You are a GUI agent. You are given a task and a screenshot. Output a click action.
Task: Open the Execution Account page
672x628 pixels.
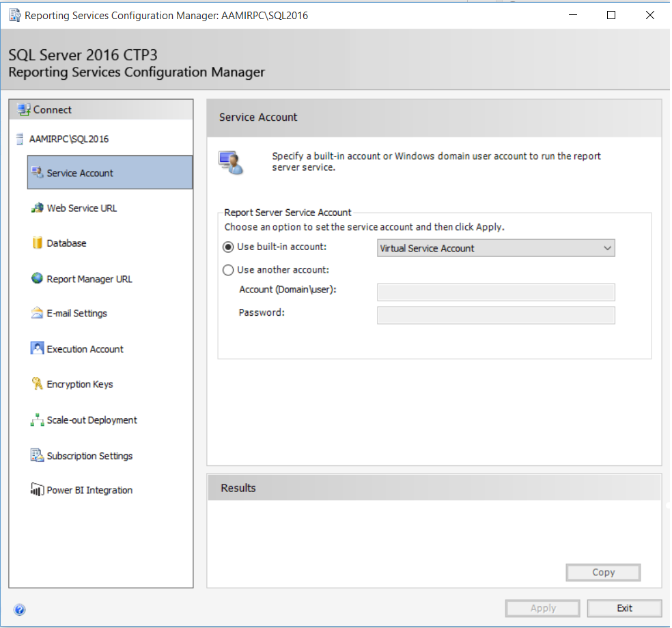click(85, 349)
